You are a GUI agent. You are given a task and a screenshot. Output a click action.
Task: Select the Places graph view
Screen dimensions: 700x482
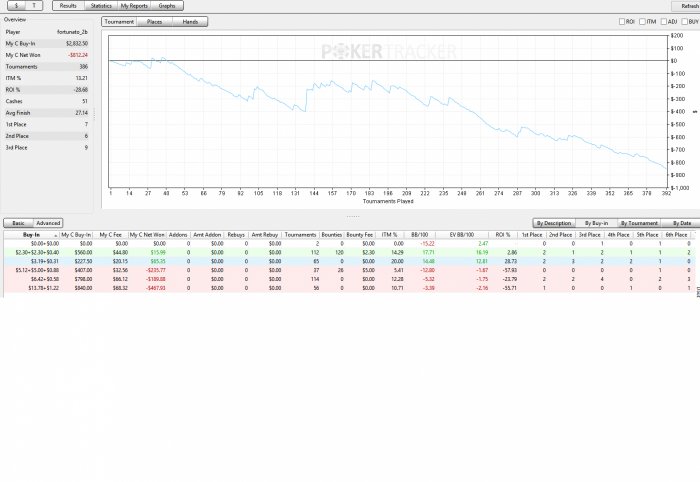tap(154, 21)
